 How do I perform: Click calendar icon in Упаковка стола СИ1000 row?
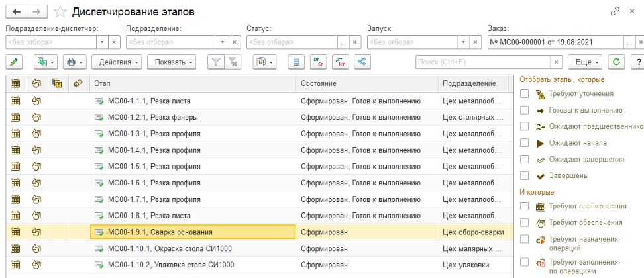point(15,265)
